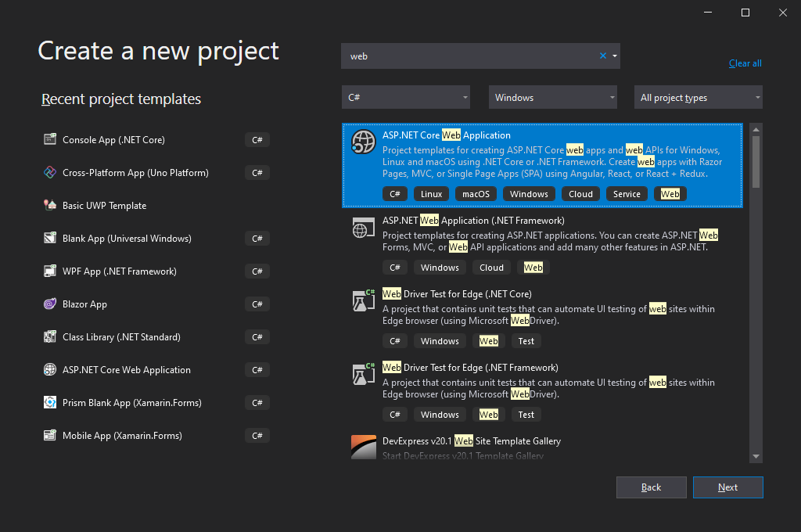This screenshot has width=801, height=532.
Task: Select DevExpress v20.1 Web Site Template Gallery
Action: 472,441
